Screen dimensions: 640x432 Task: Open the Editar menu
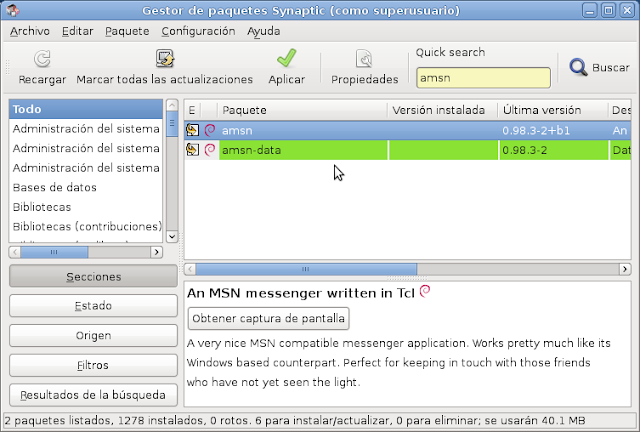click(78, 31)
